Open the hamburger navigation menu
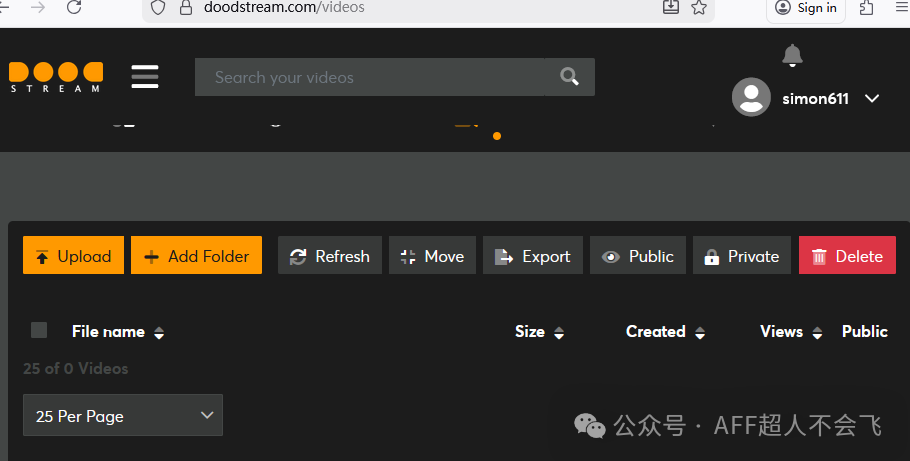 [x=145, y=77]
